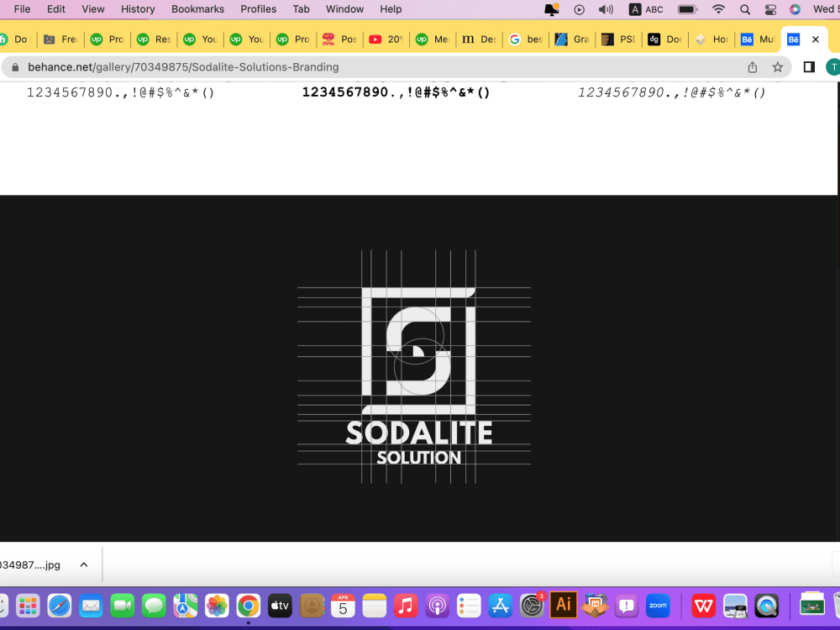Switch to the 'Gra' tab
The height and width of the screenshot is (630, 840).
(572, 39)
